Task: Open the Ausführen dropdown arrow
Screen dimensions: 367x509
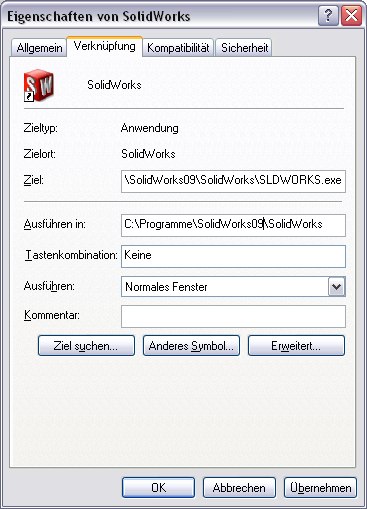Action: coord(336,287)
